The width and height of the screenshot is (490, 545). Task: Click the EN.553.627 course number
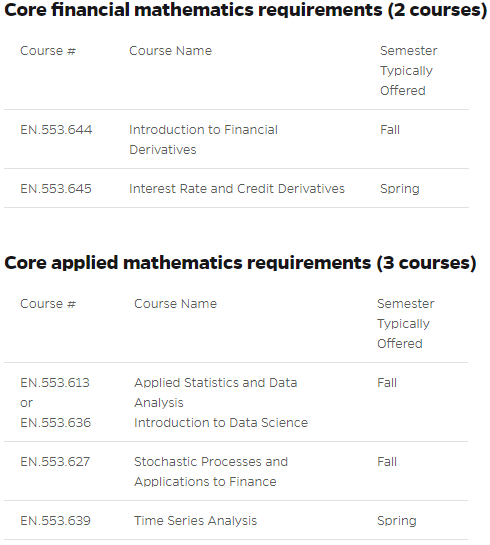[55, 462]
